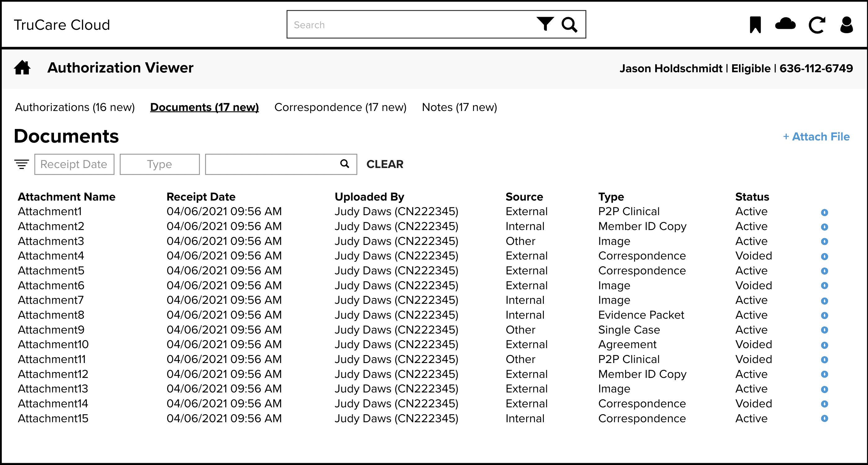This screenshot has width=868, height=465.
Task: Open the Receipt Date filter
Action: click(x=74, y=164)
